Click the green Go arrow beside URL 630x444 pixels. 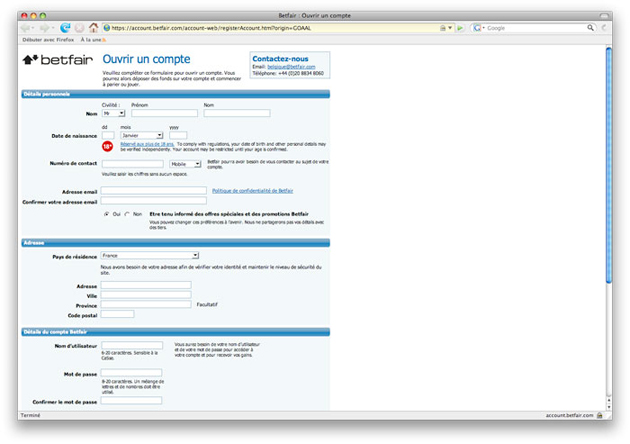(460, 28)
